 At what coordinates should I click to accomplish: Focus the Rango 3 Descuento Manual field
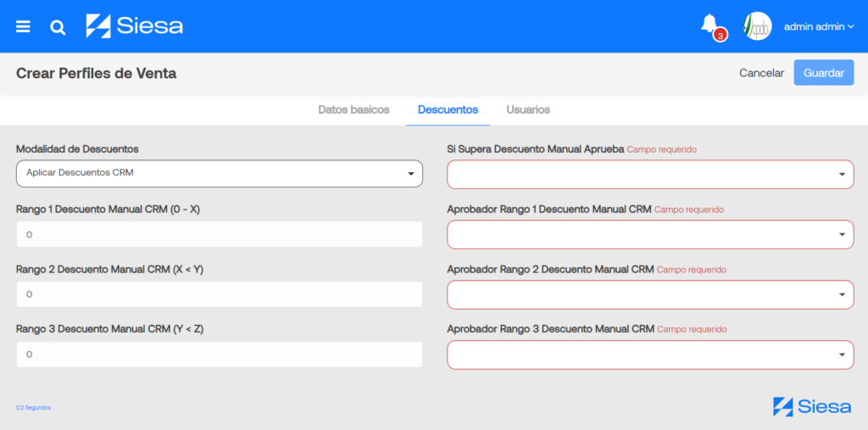[x=220, y=354]
